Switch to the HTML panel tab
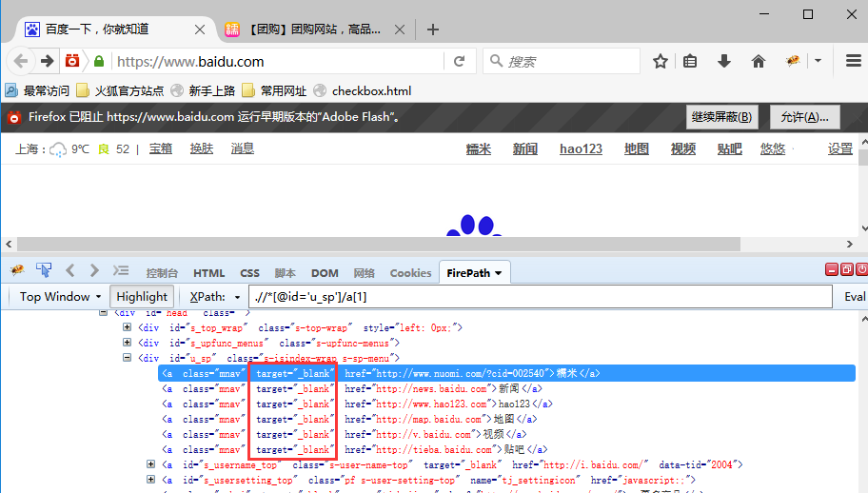The image size is (868, 493). pos(208,273)
